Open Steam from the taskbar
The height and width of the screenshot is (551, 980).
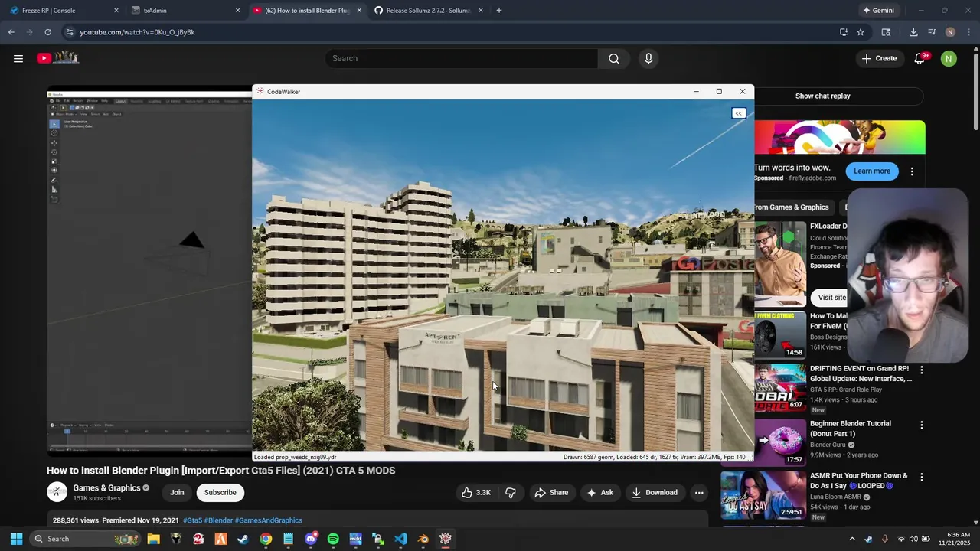coord(243,539)
